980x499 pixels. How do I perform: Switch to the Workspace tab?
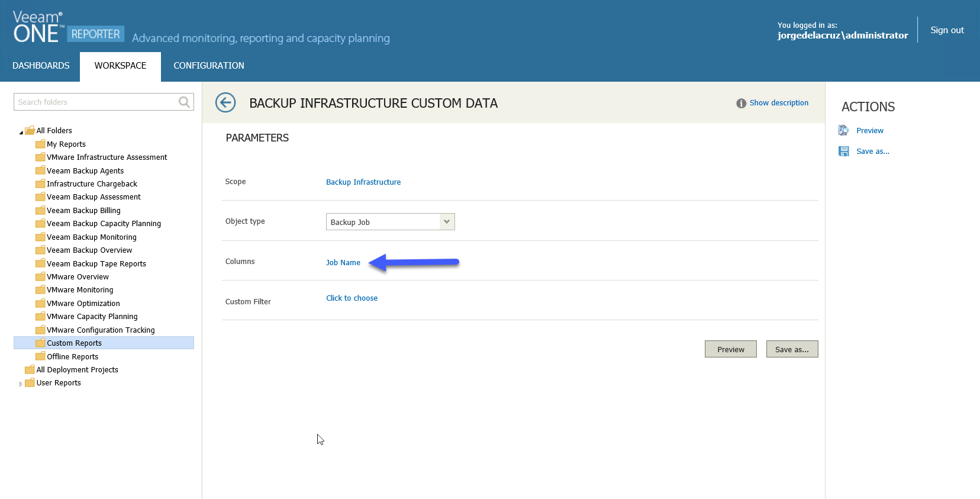tap(120, 66)
